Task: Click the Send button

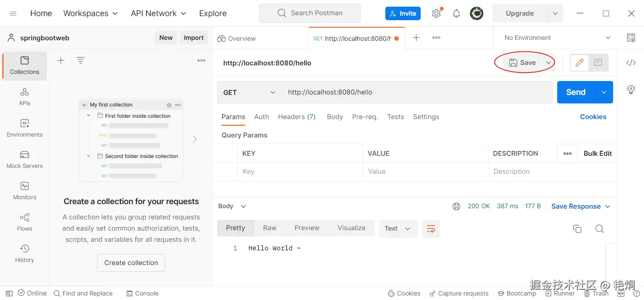Action: pos(576,92)
